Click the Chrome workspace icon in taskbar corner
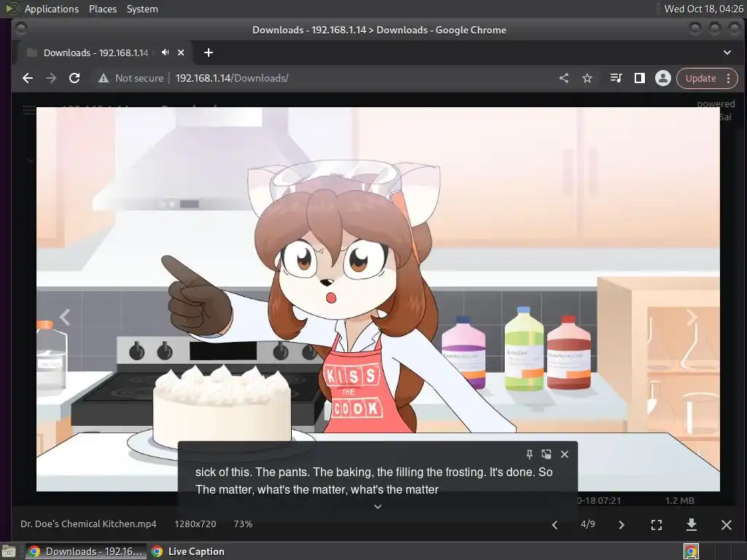The image size is (747, 560). pos(692,551)
